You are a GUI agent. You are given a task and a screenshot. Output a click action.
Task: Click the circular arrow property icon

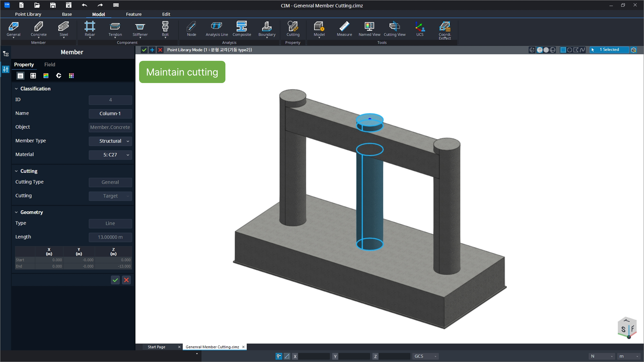59,76
